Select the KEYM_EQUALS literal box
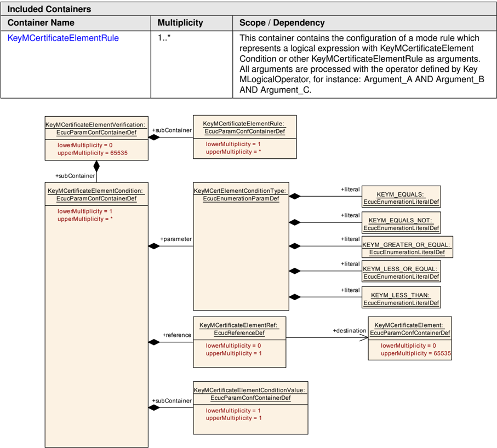The width and height of the screenshot is (497, 448). click(x=401, y=197)
